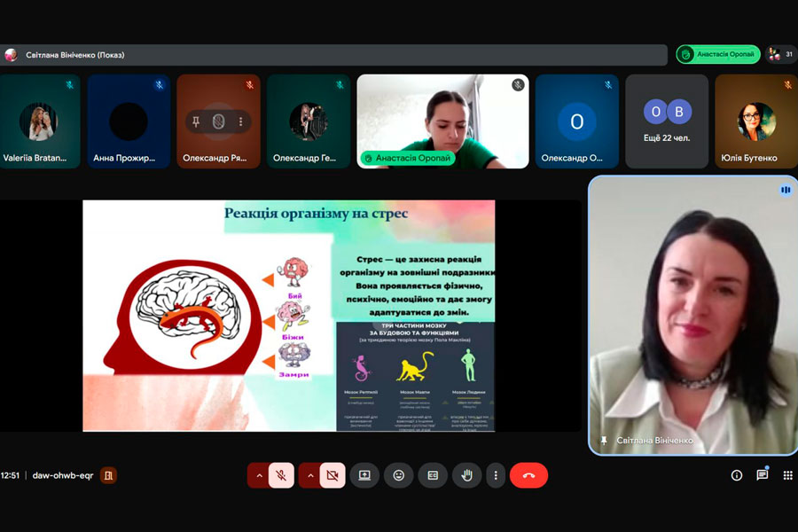Click Світлана Вініченко main video tile
This screenshot has width=798, height=532.
[x=693, y=315]
